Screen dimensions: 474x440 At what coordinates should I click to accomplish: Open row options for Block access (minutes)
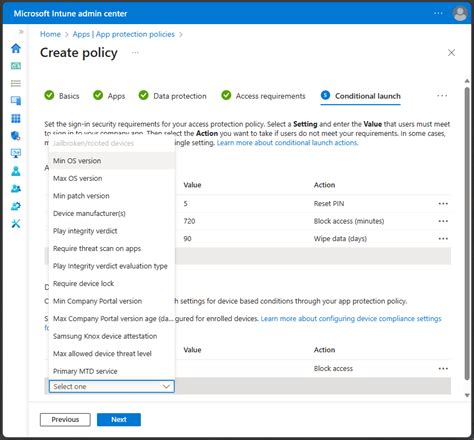point(443,221)
